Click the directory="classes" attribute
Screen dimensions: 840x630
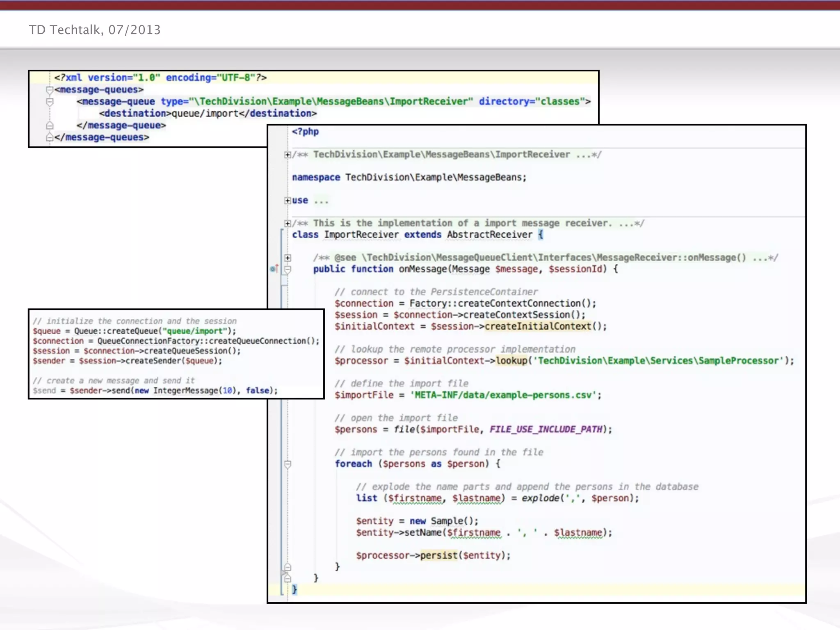point(532,101)
